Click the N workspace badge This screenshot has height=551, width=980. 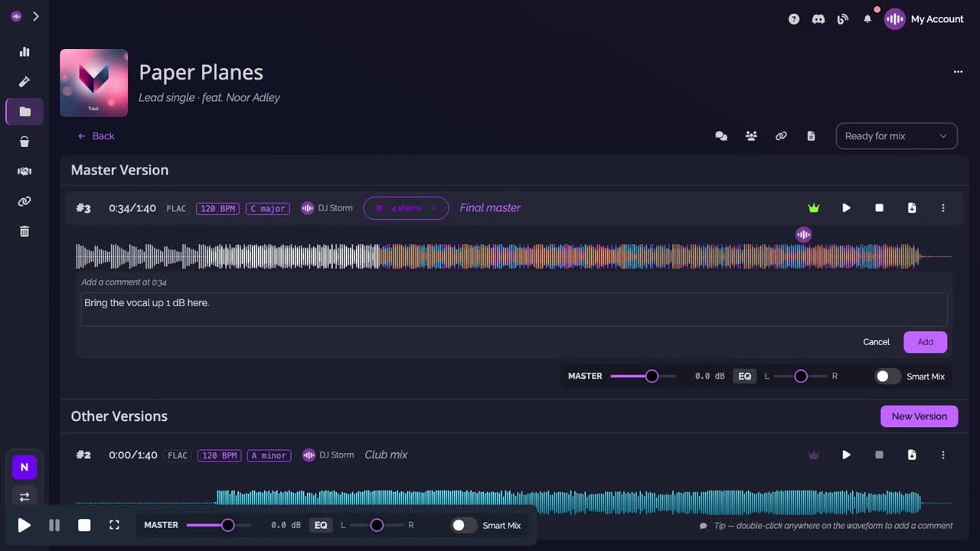click(x=24, y=467)
